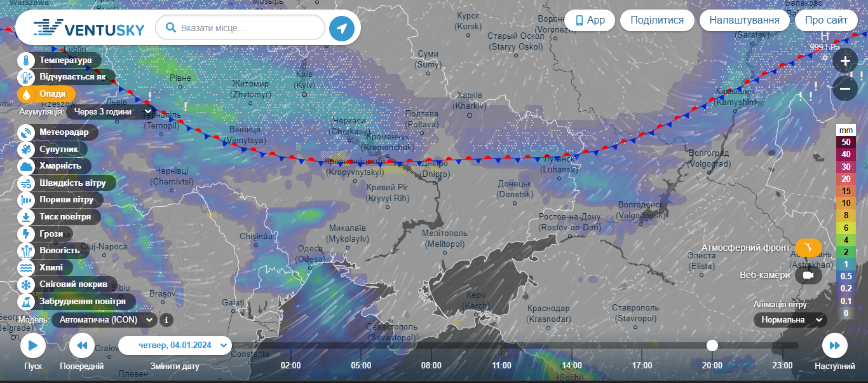Switch to the Супутник satellite layer icon

[26, 150]
